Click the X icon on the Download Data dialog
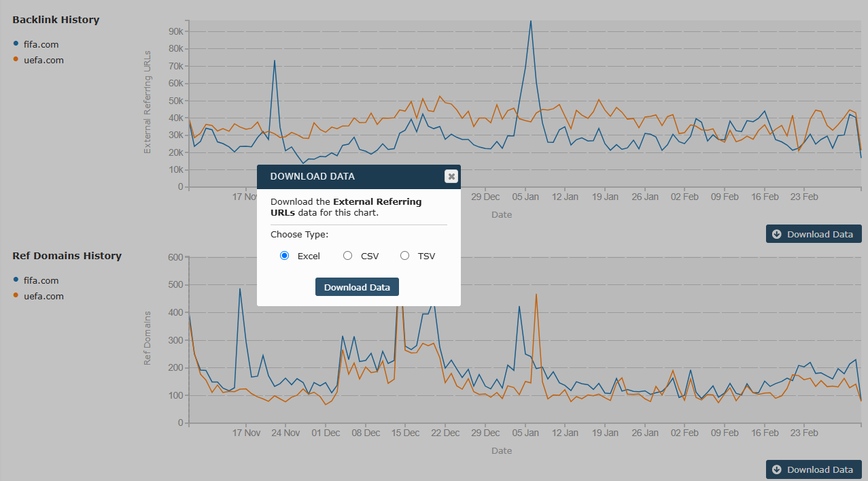The height and width of the screenshot is (481, 868). [451, 176]
